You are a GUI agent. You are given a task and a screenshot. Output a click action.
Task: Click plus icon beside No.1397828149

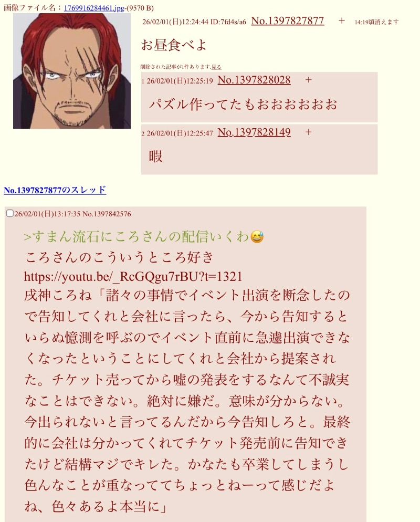[309, 132]
